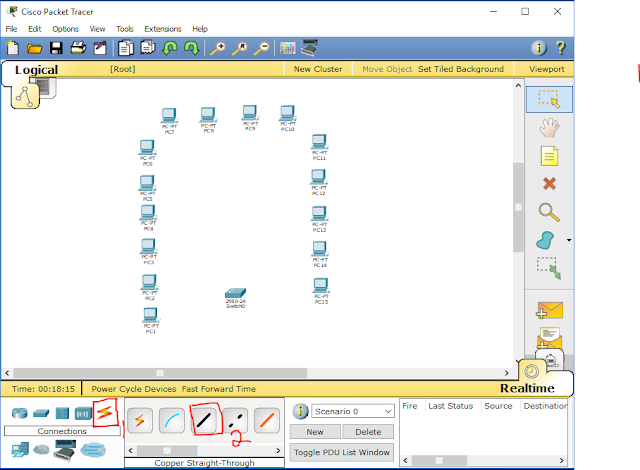Click the Redo green arrow icon

(x=191, y=48)
